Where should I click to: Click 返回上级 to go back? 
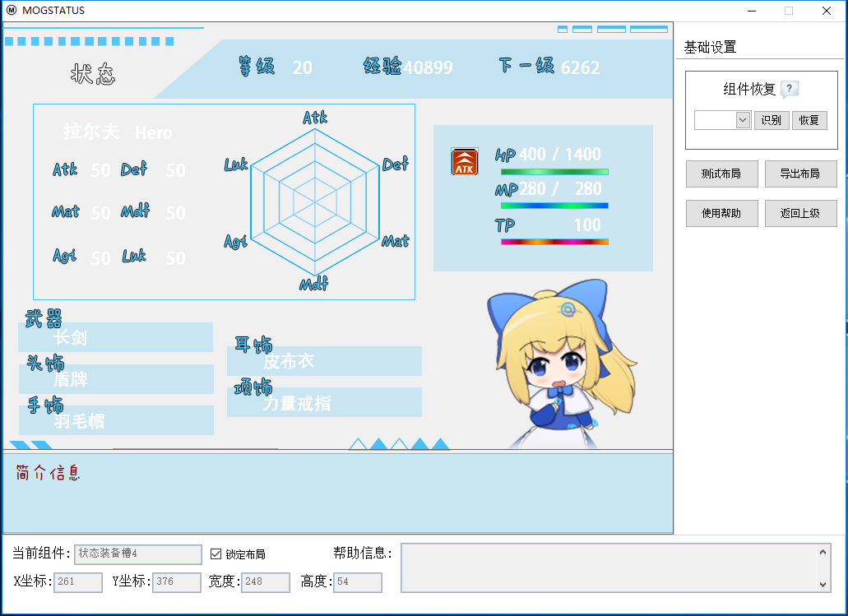(800, 213)
